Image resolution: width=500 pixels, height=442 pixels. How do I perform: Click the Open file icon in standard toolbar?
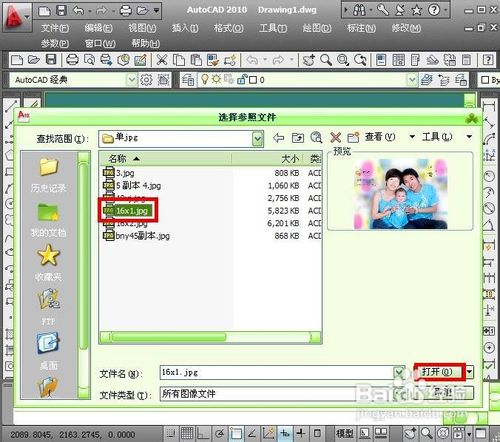[33, 60]
